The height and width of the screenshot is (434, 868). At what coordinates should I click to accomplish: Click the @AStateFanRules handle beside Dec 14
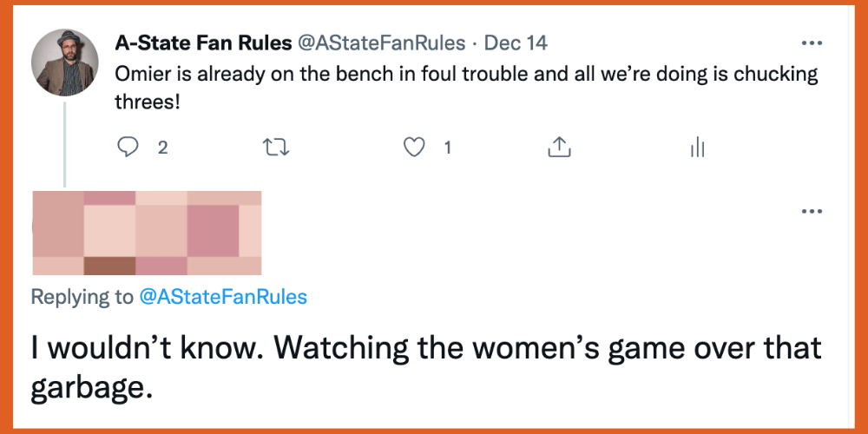pyautogui.click(x=382, y=43)
